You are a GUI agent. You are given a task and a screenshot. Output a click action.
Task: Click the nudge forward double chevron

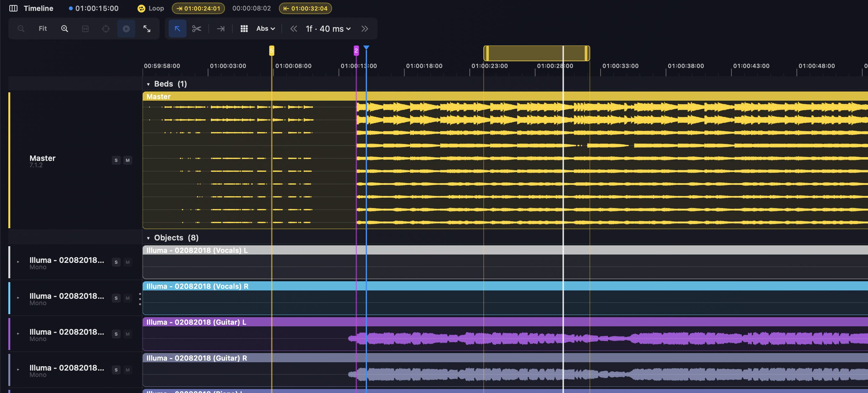tap(364, 29)
